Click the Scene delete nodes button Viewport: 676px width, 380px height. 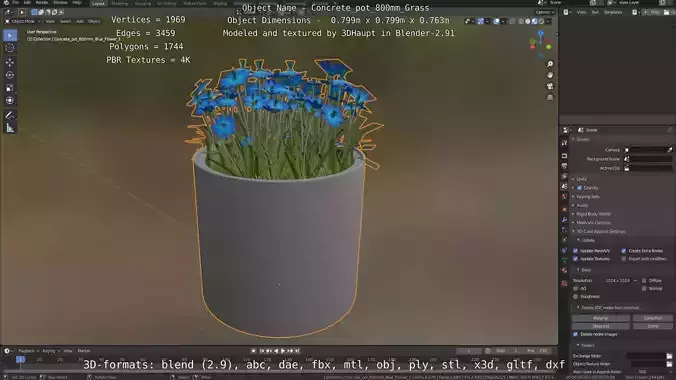coord(653,326)
